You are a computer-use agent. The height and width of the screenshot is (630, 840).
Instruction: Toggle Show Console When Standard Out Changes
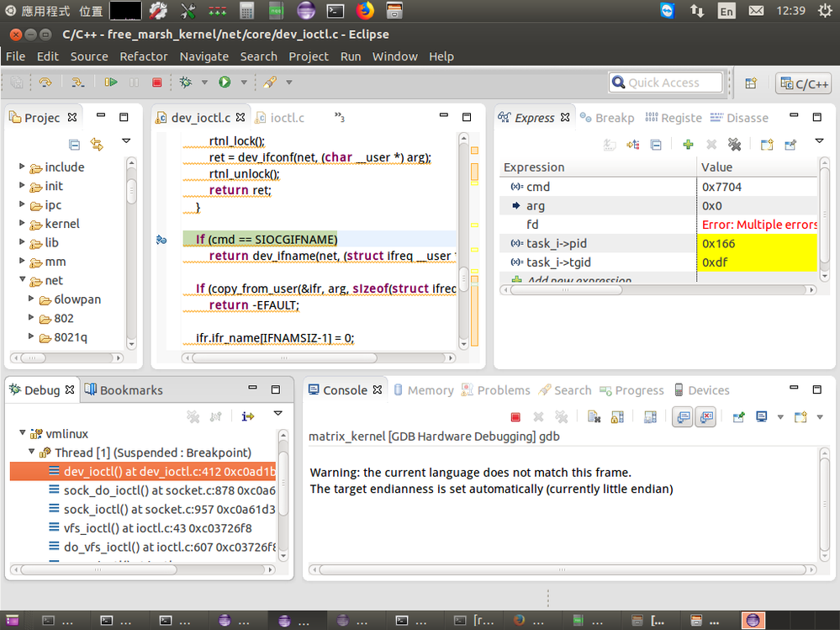(683, 417)
